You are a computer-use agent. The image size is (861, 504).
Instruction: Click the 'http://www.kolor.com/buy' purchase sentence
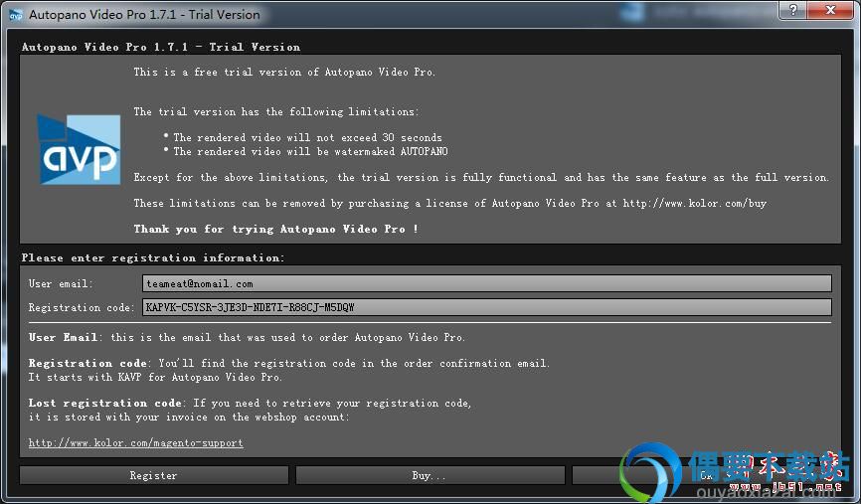pos(449,203)
